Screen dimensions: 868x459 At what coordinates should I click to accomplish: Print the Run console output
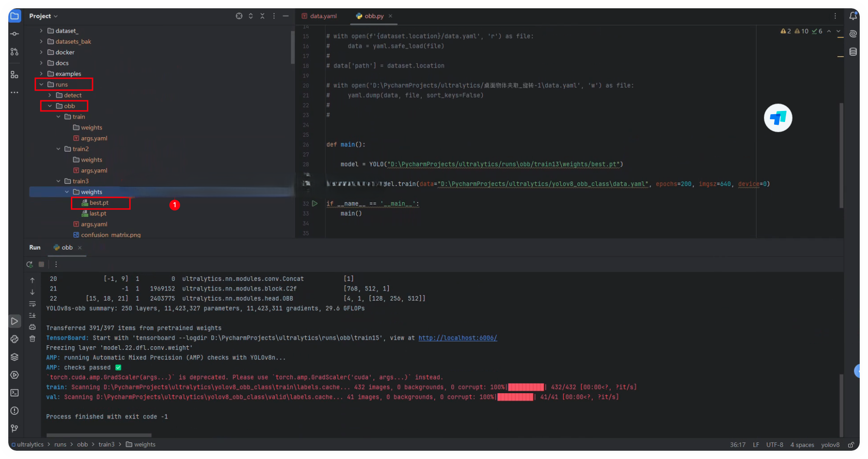coord(32,327)
